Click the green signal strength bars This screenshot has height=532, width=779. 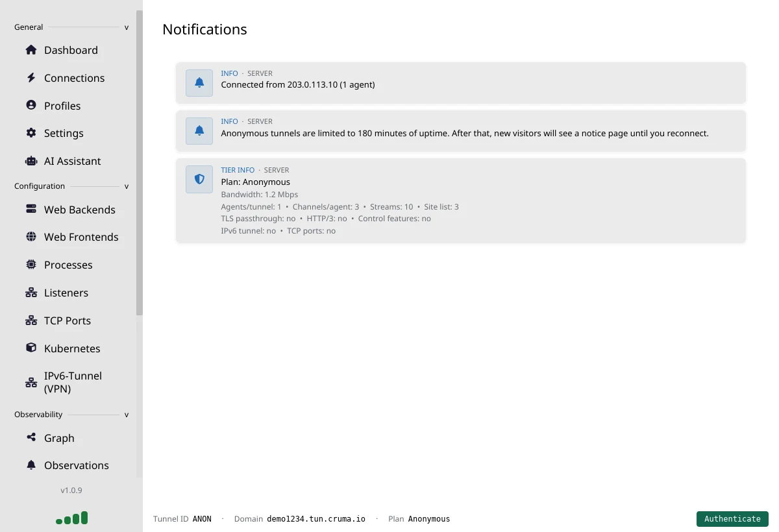point(71,518)
